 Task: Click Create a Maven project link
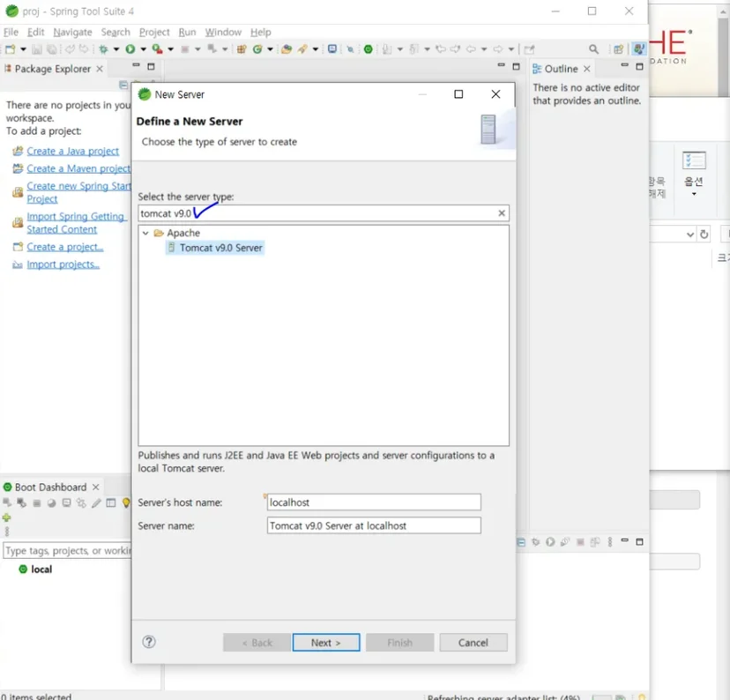click(x=78, y=168)
